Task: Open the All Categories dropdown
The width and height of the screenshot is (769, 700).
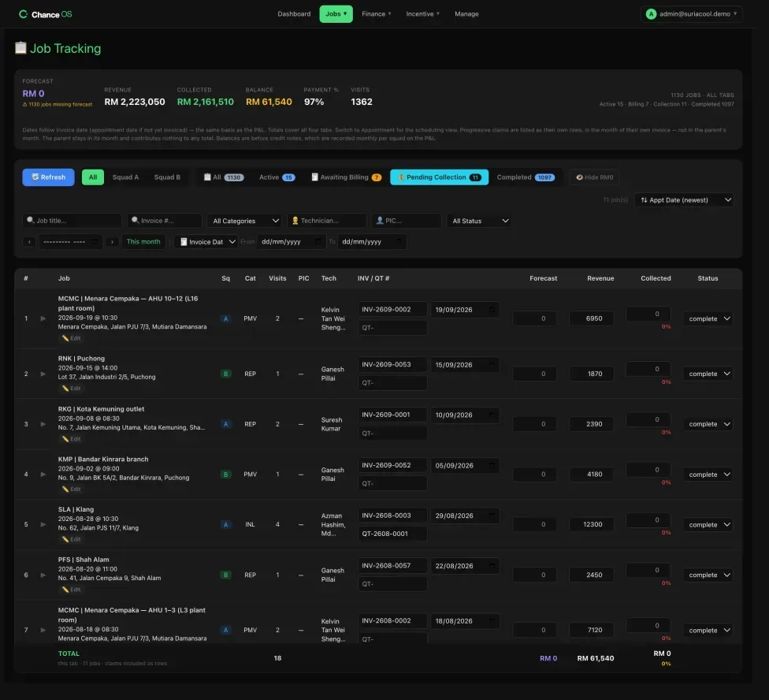Action: [x=245, y=221]
